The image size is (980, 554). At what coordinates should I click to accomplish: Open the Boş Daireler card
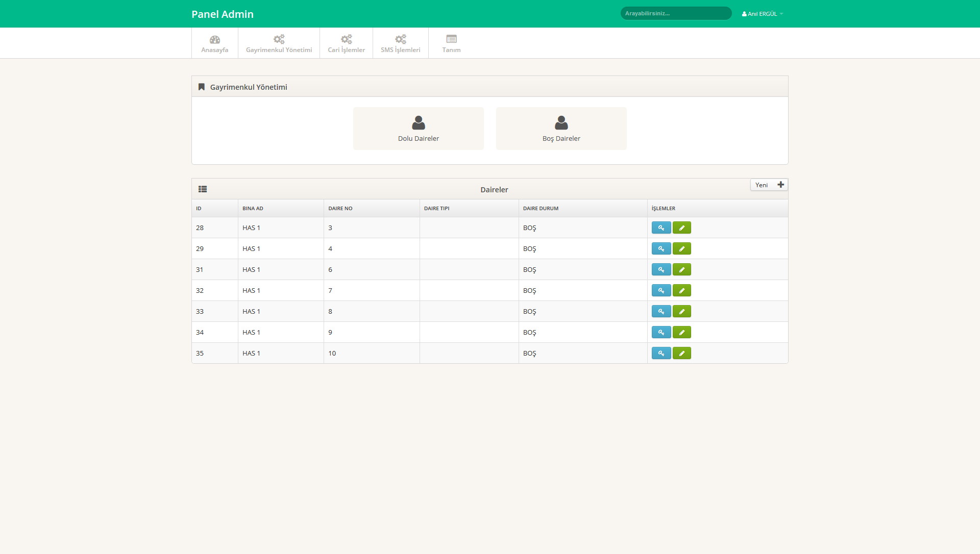561,129
